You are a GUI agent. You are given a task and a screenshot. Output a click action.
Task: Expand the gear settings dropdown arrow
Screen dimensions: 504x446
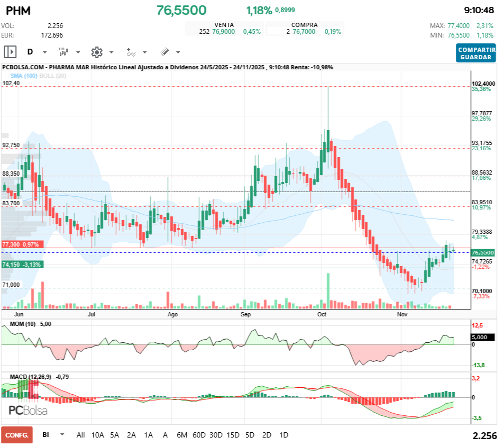[111, 52]
